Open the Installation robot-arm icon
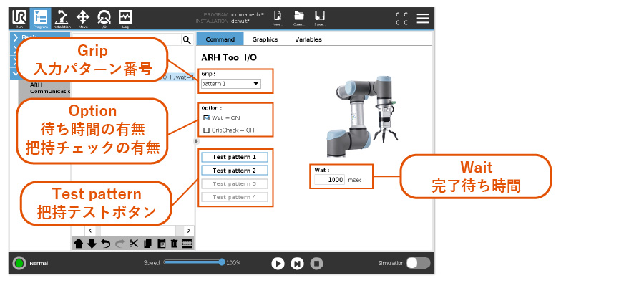The height and width of the screenshot is (283, 644). point(62,18)
